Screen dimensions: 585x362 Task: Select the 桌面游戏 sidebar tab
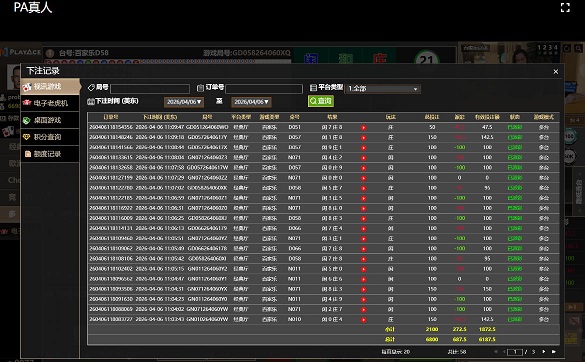[x=50, y=120]
